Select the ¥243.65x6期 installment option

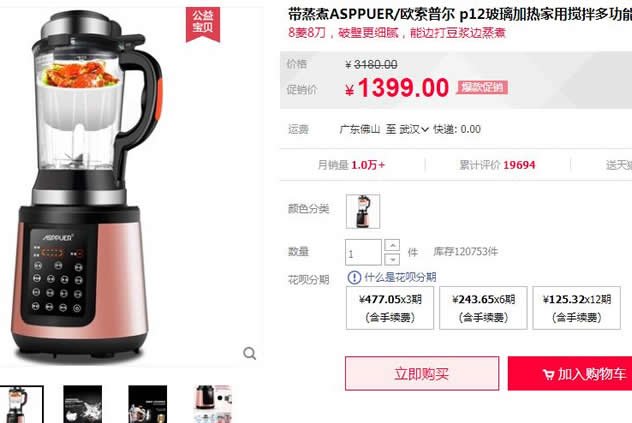[x=483, y=308]
